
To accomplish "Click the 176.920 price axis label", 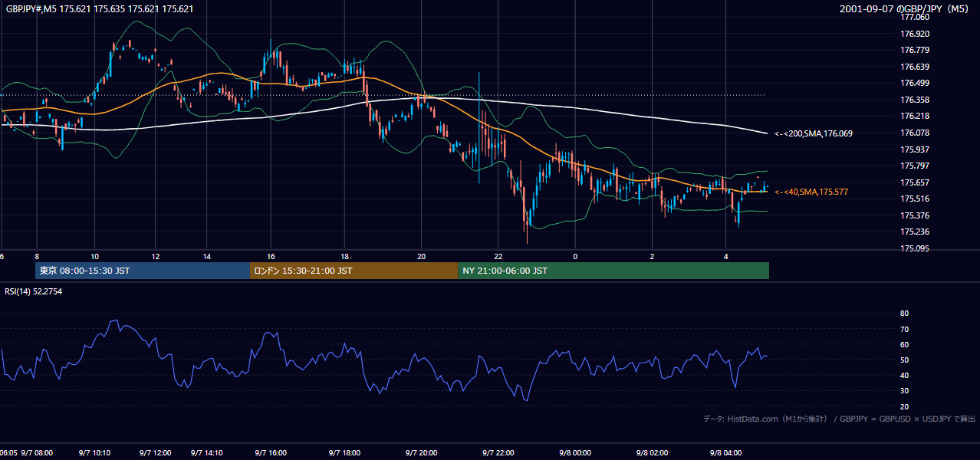I will pyautogui.click(x=915, y=34).
